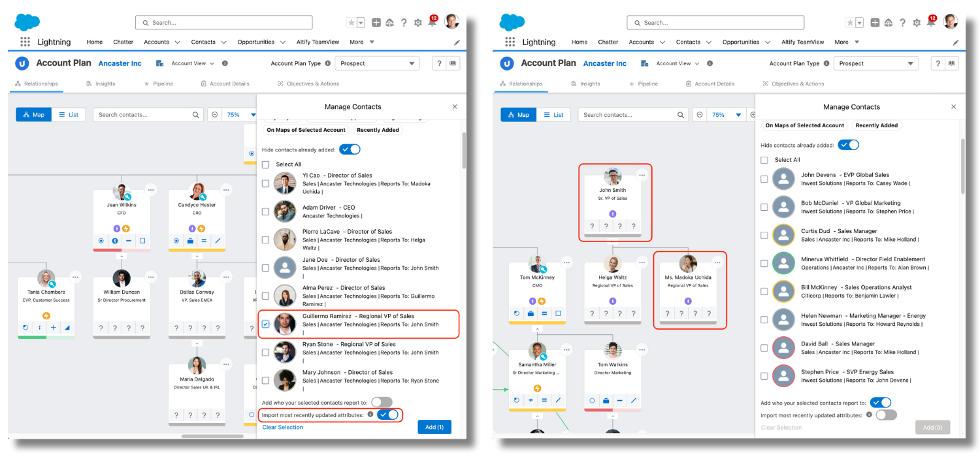
Task: Open the App Launcher in the left screenshot
Action: pos(25,42)
